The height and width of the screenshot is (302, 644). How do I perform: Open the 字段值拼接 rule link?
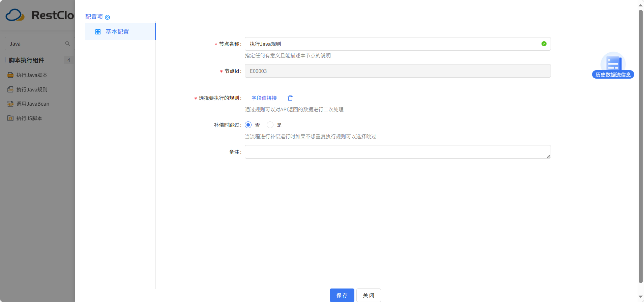[264, 98]
